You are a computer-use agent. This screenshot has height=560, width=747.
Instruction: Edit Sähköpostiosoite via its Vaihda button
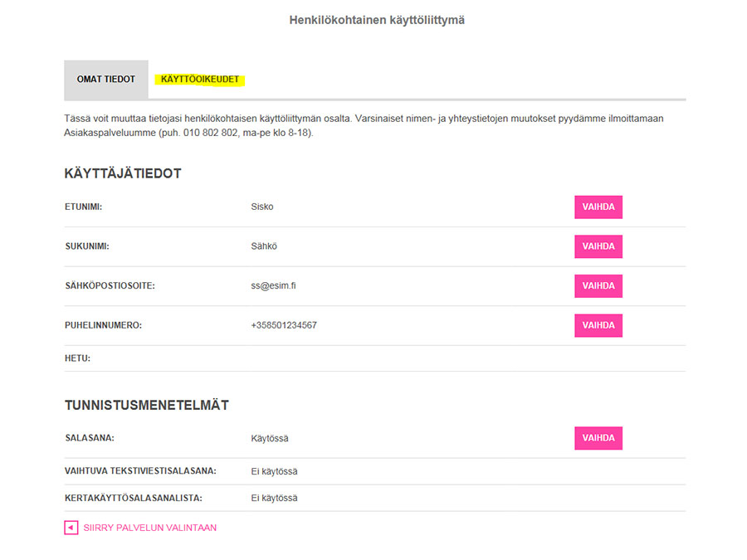[x=598, y=286]
